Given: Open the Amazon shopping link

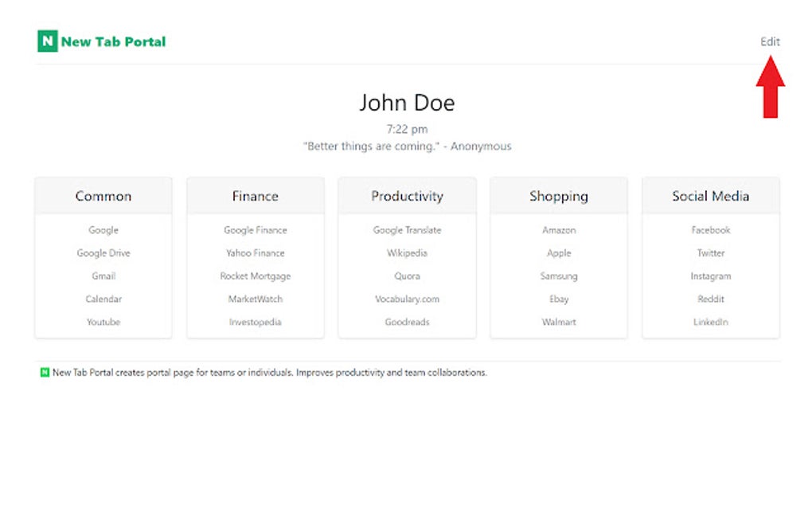Looking at the screenshot, I should 559,230.
